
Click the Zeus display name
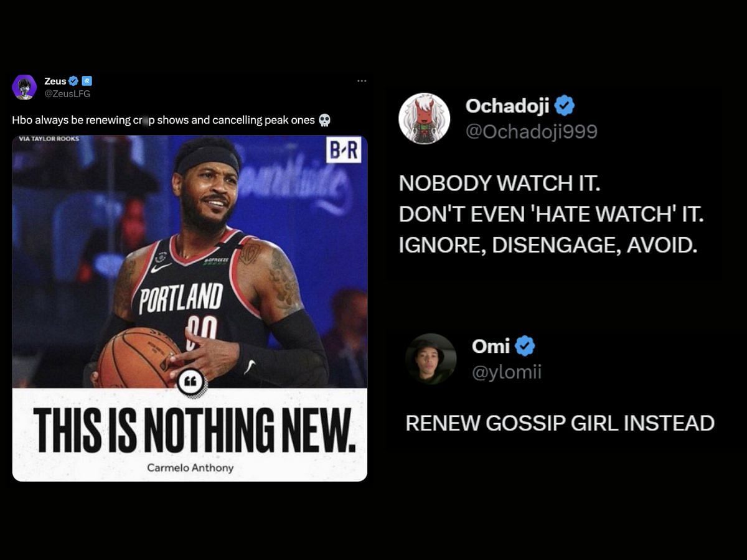55,81
